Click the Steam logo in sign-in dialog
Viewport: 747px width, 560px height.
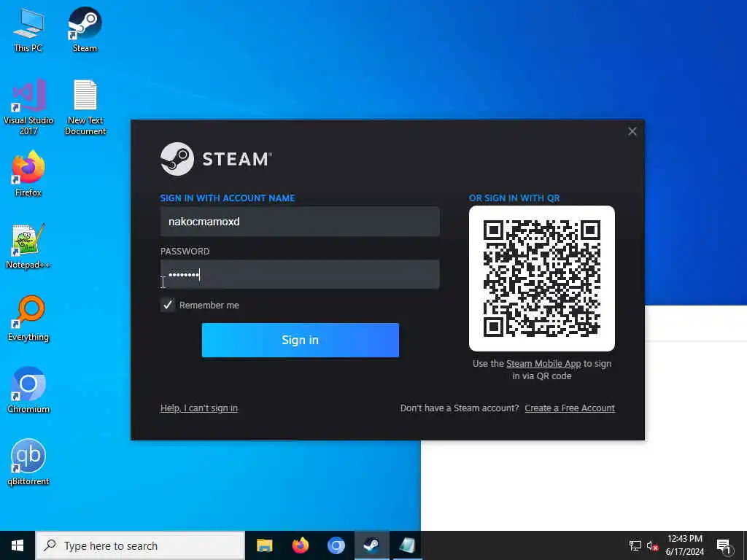pos(216,158)
